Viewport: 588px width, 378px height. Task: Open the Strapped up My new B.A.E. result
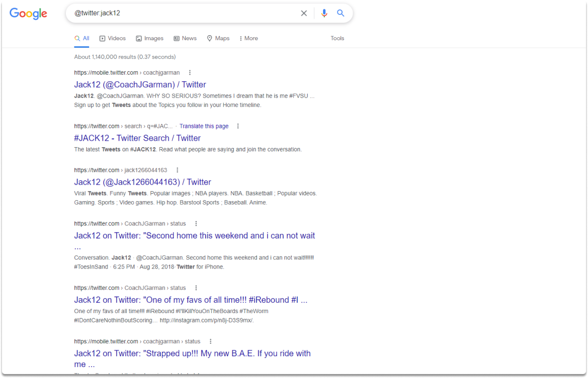click(192, 359)
